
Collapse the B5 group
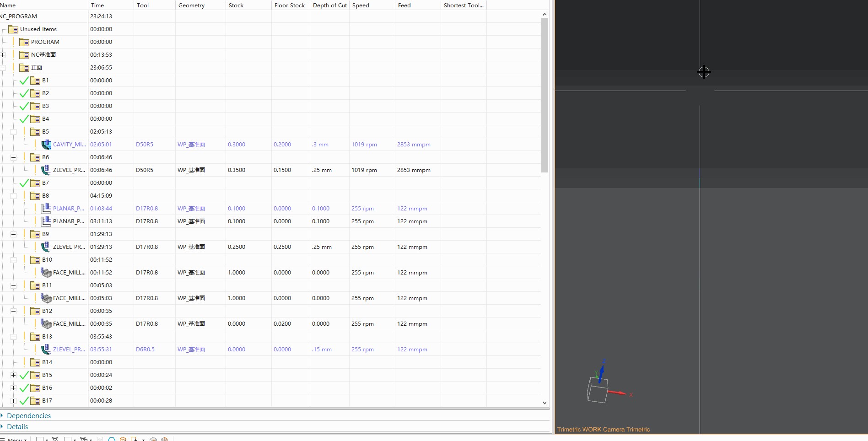[x=13, y=132]
